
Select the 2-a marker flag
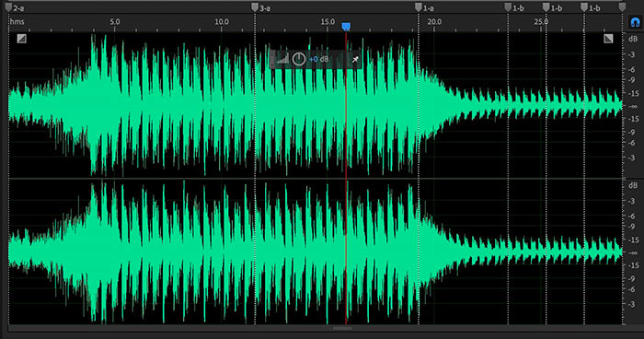pyautogui.click(x=8, y=7)
